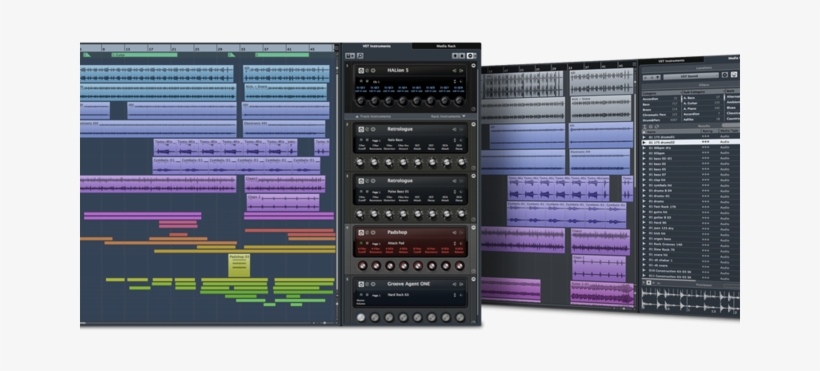
Task: Toggle read automation button on HALion 5
Action: point(361,81)
